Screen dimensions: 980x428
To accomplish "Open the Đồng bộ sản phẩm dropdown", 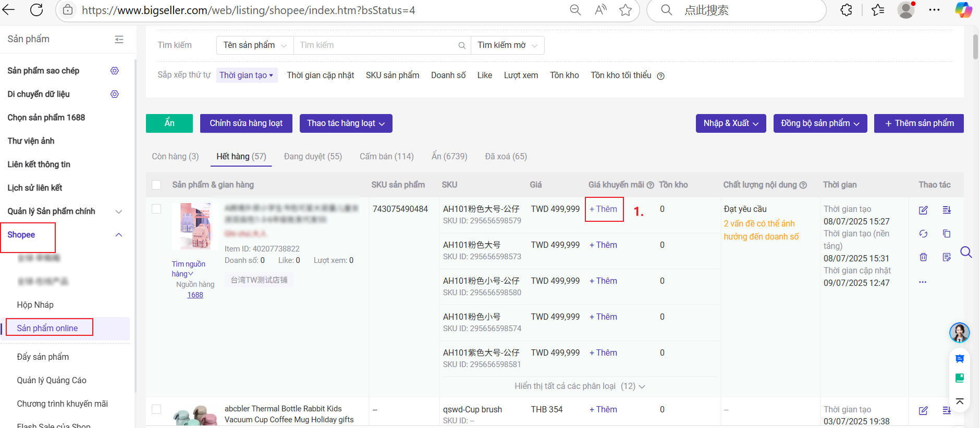I will (x=820, y=123).
